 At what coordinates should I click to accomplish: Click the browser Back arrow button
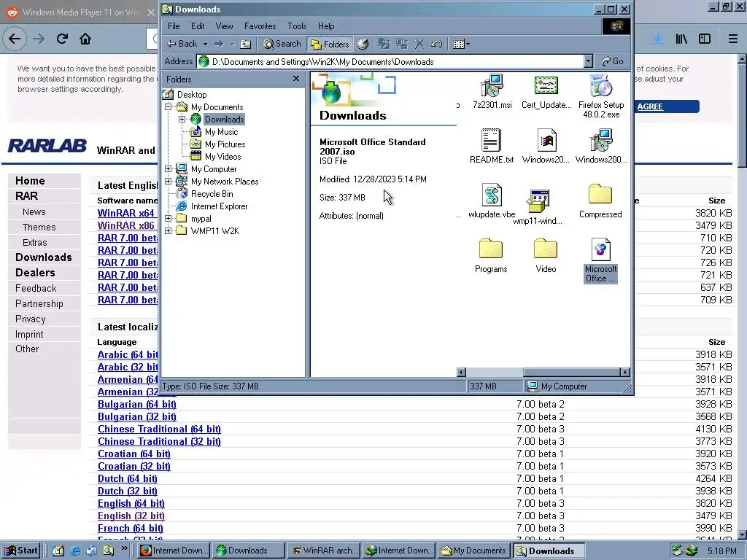[15, 39]
